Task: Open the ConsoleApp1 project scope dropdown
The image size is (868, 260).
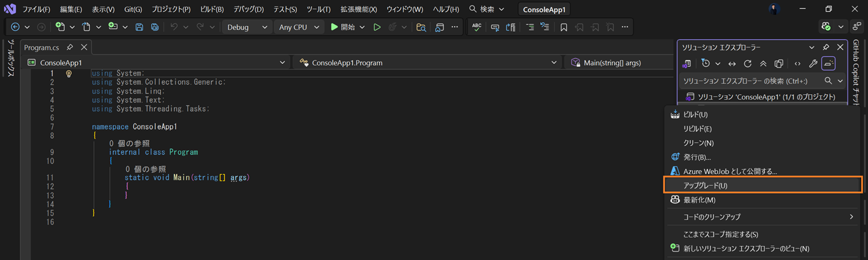Action: coord(158,63)
